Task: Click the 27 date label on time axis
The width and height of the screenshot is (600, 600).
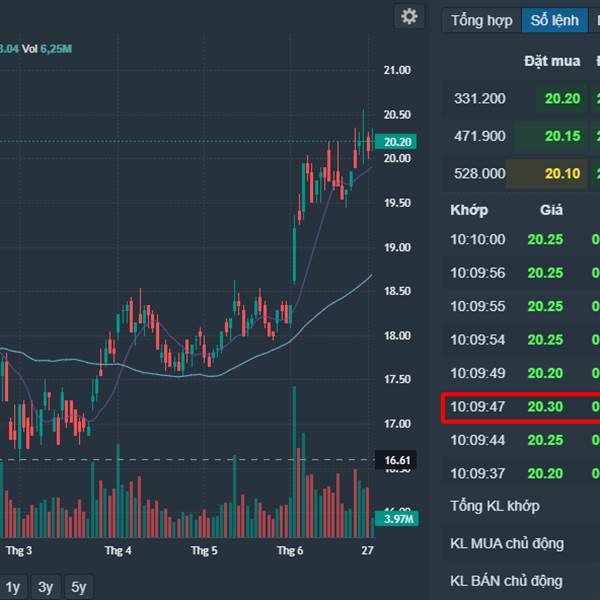Action: point(367,551)
